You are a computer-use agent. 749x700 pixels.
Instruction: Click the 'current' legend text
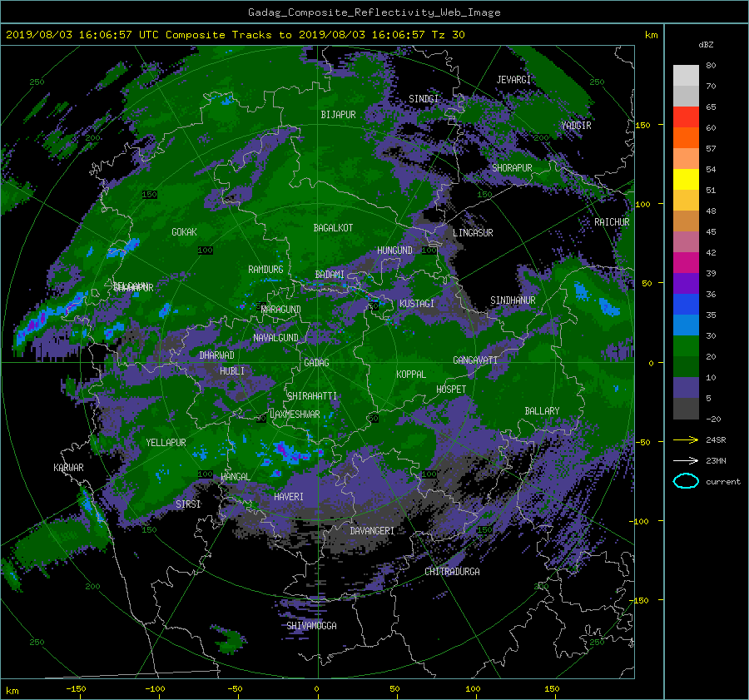tap(723, 482)
